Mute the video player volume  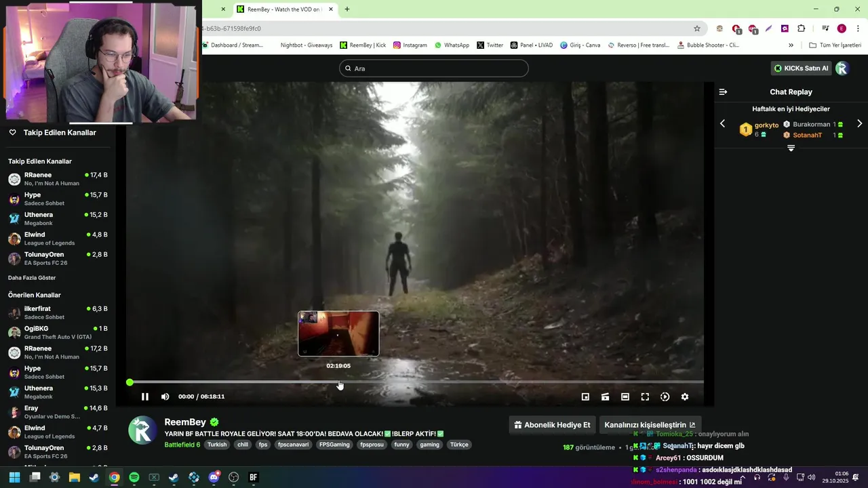[x=165, y=396]
